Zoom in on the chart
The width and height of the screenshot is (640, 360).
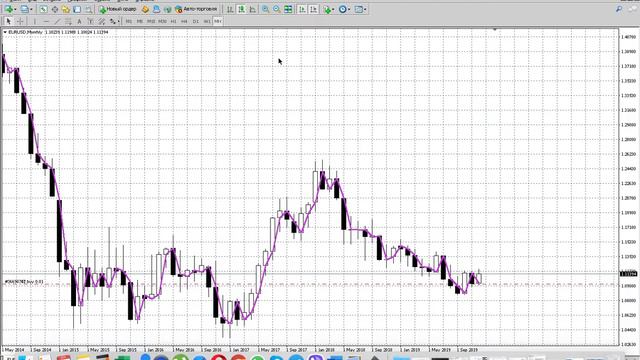(265, 9)
